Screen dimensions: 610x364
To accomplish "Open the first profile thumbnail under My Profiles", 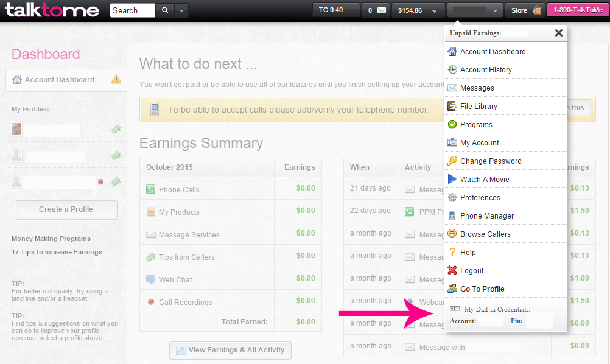I will click(16, 129).
